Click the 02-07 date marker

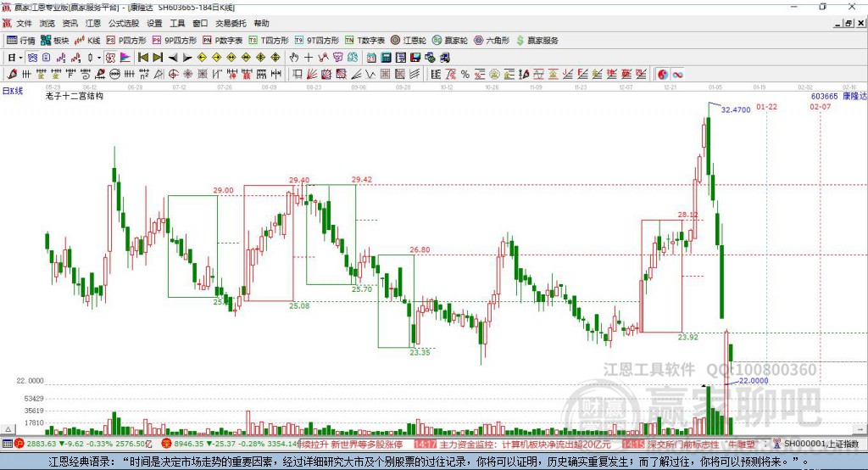point(821,106)
